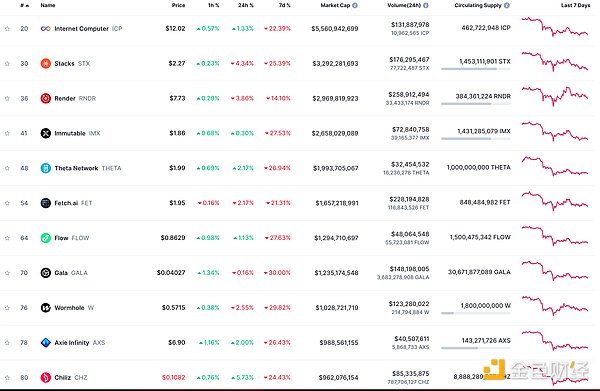Sort by the 24h % column header
The height and width of the screenshot is (391, 600).
(245, 5)
